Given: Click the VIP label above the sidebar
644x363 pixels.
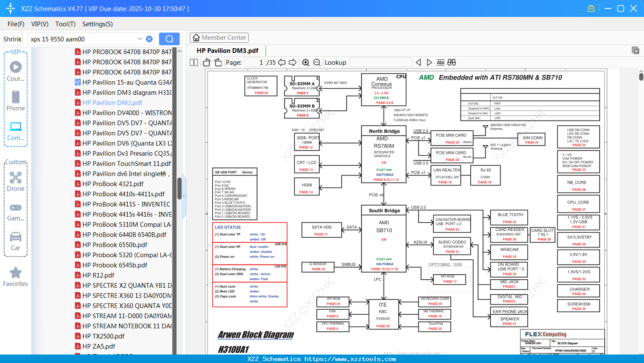Looking at the screenshot, I should click(x=16, y=52).
